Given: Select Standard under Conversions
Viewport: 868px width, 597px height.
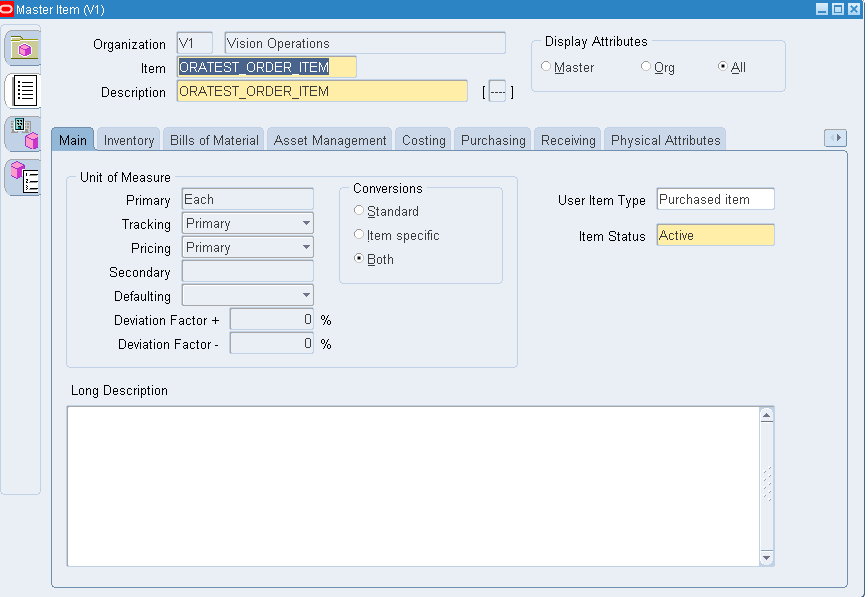Looking at the screenshot, I should click(x=358, y=211).
